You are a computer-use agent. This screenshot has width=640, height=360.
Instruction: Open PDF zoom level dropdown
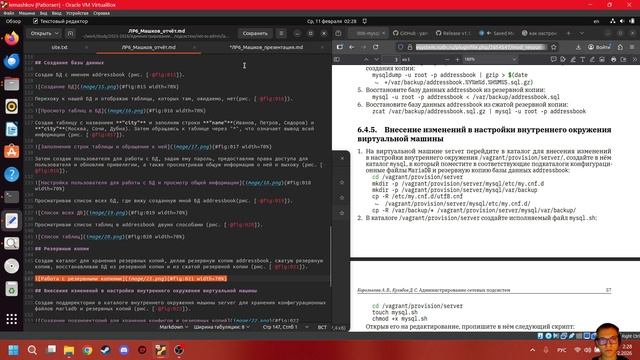pos(491,59)
